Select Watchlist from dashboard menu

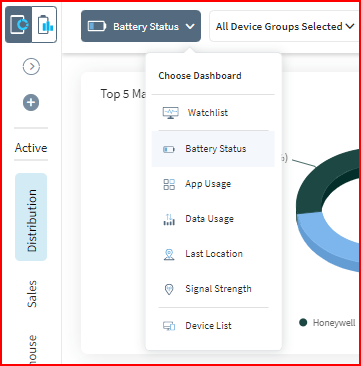213,113
